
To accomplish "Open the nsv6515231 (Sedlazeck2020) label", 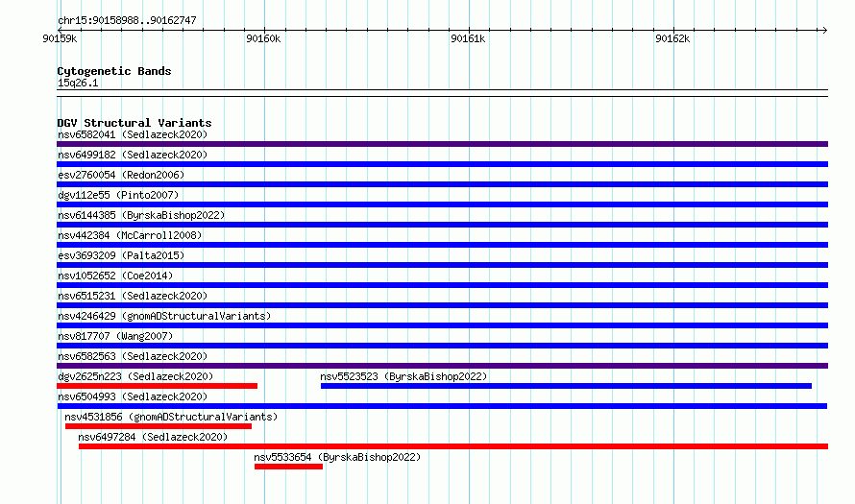I will point(133,296).
